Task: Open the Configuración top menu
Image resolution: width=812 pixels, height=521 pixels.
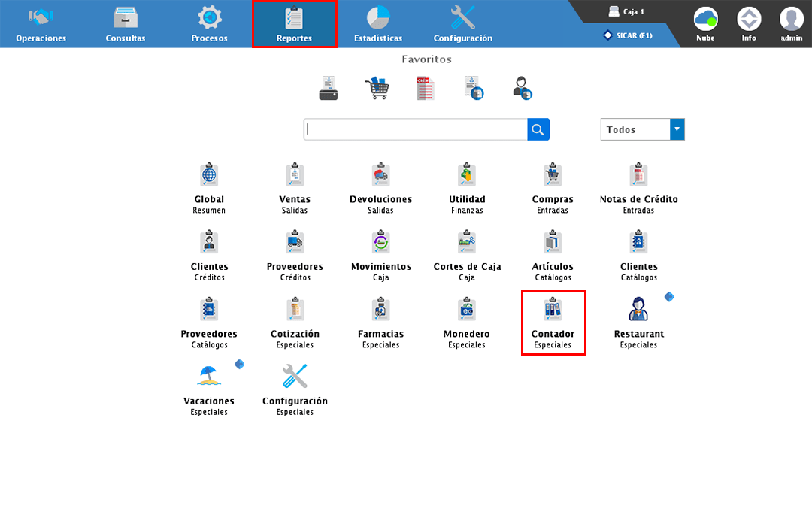Action: [x=462, y=24]
